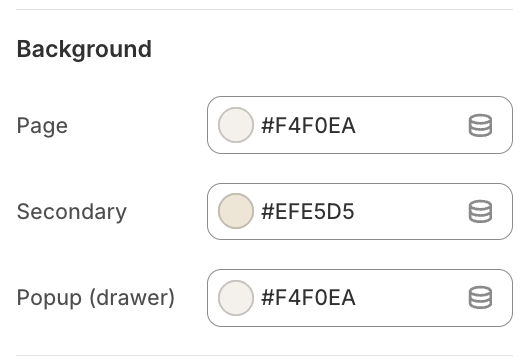Open the Popup (drawer) color swatch
528x362 pixels.
click(x=236, y=298)
